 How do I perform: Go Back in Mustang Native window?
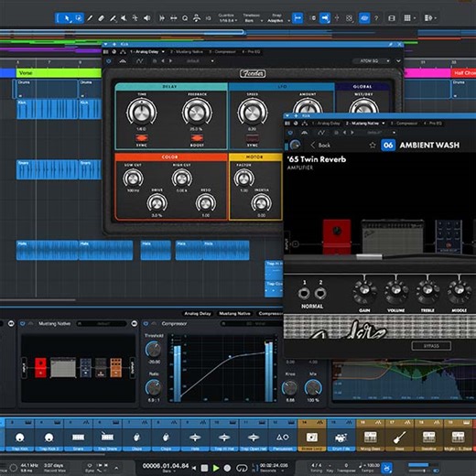tap(320, 146)
